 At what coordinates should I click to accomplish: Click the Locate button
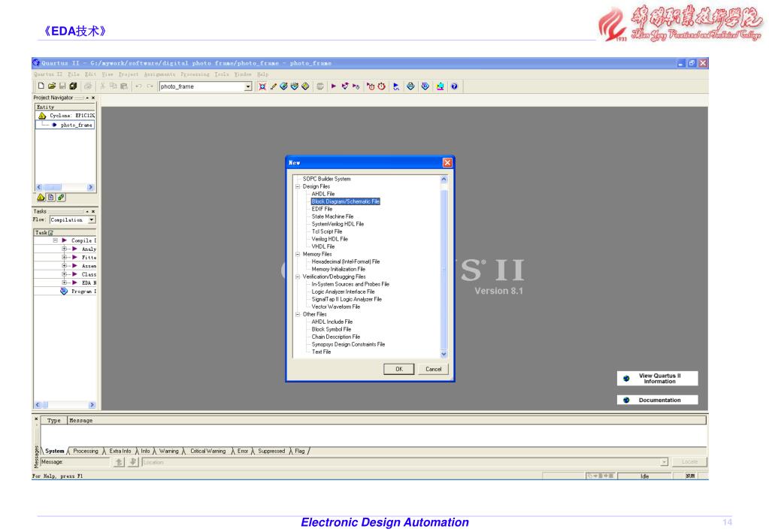pyautogui.click(x=689, y=462)
